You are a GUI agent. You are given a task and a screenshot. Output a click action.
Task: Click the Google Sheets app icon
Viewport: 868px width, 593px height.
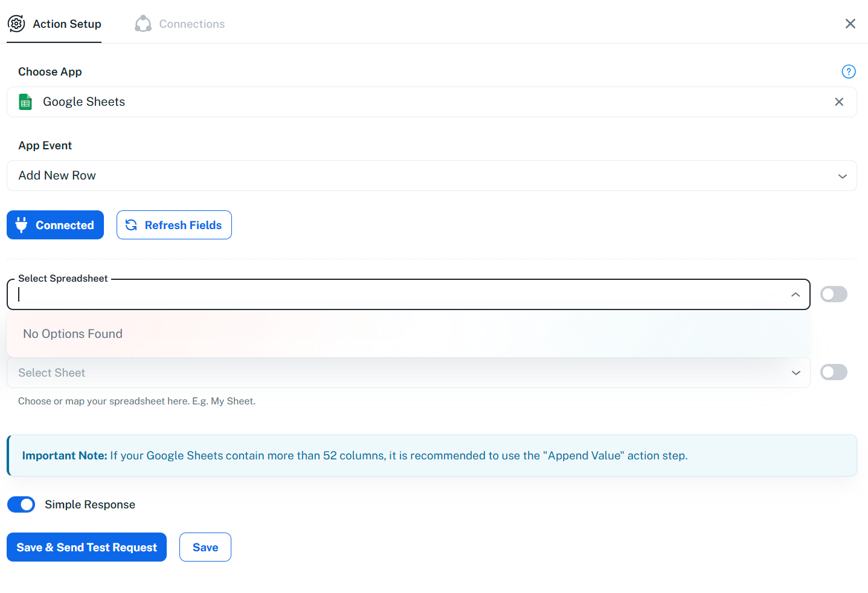click(25, 102)
